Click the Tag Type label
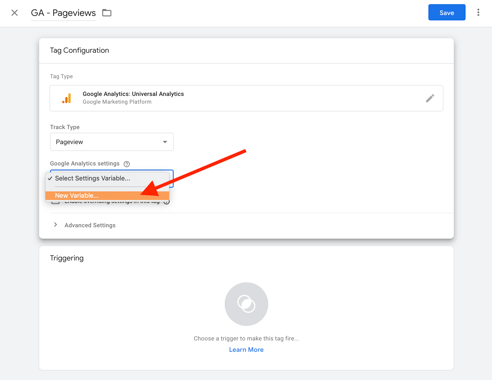Viewport: 492px width, 380px height. pyautogui.click(x=61, y=76)
